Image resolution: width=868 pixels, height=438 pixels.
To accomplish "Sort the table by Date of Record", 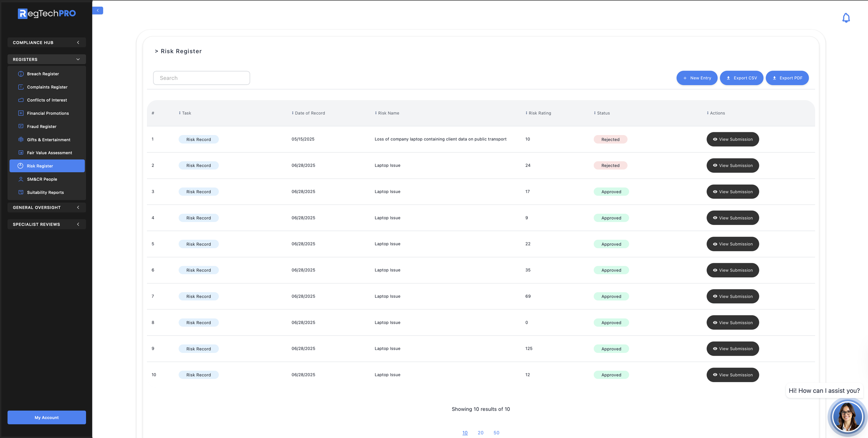I will click(x=308, y=113).
